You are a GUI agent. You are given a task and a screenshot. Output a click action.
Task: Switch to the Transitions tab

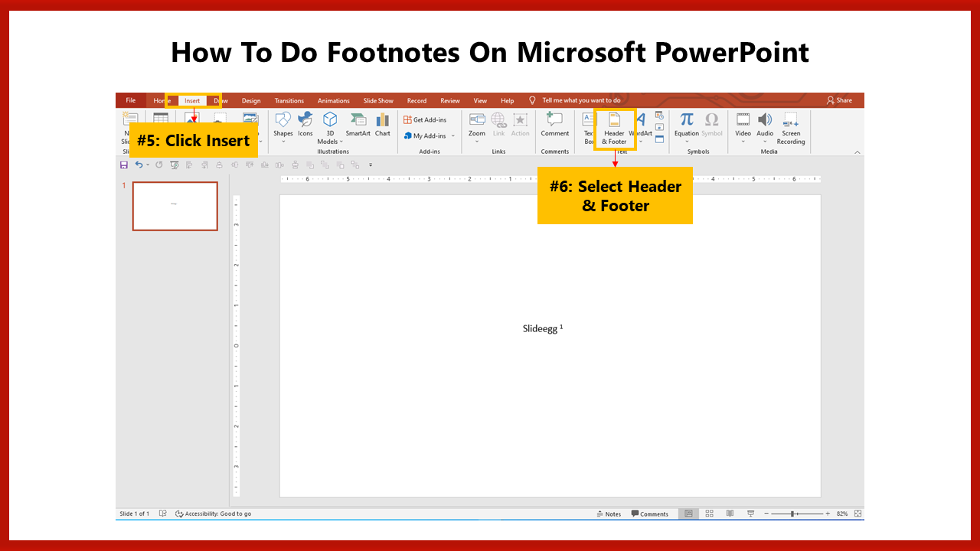[289, 100]
